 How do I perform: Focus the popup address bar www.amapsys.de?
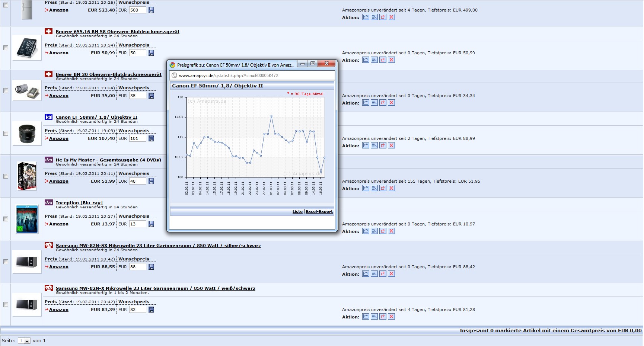[x=252, y=76]
